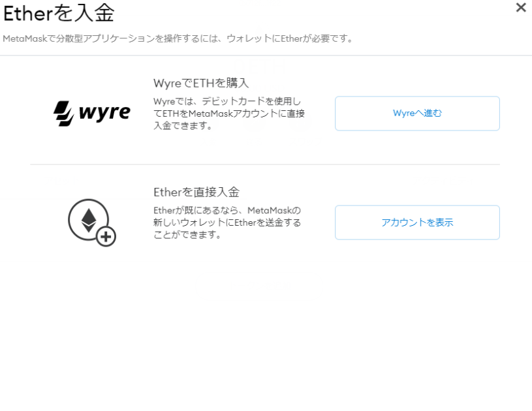Click the circular outline of the Ether deposit icon
Image resolution: width=532 pixels, height=411 pixels.
89,220
